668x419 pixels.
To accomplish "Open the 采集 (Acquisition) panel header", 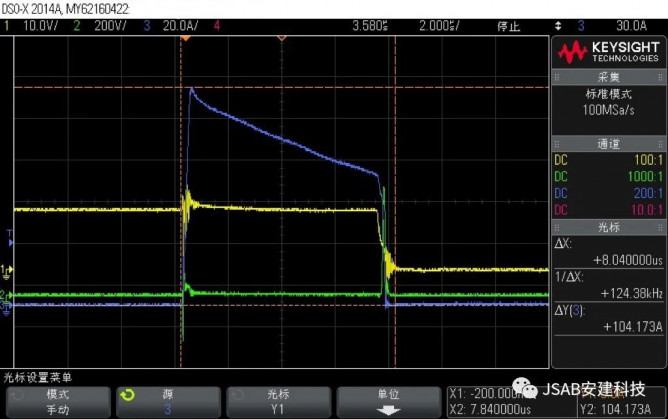I will tap(609, 77).
